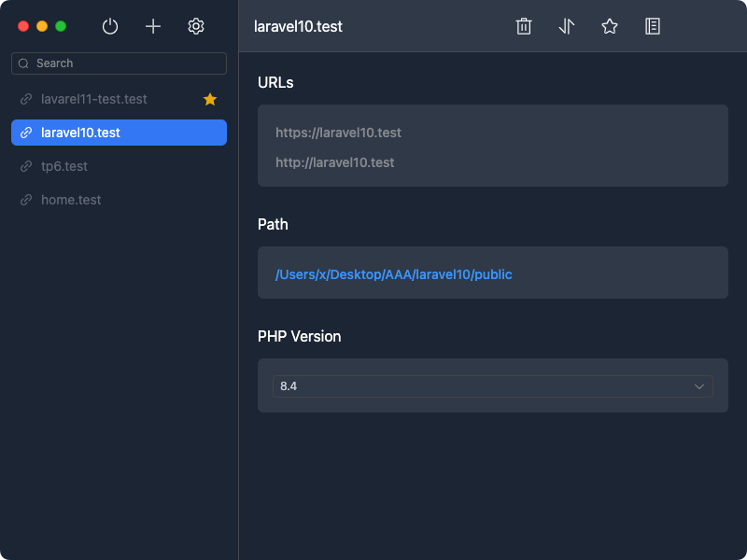This screenshot has width=747, height=560.
Task: Open the http://laravel10.test URL
Action: tap(334, 162)
